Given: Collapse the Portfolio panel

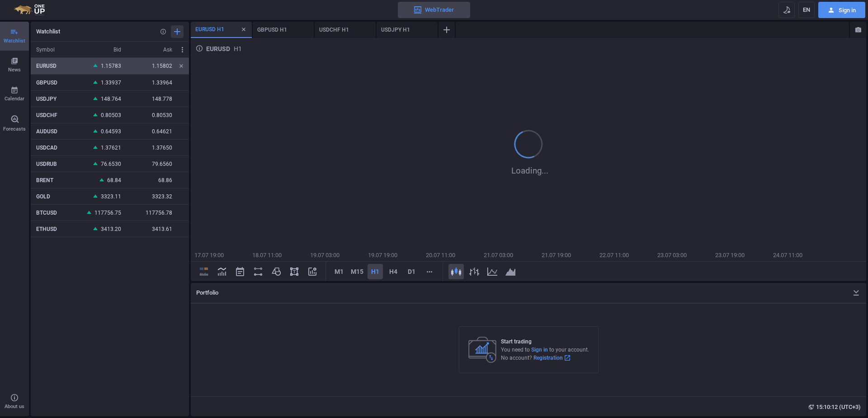Looking at the screenshot, I should click(856, 292).
